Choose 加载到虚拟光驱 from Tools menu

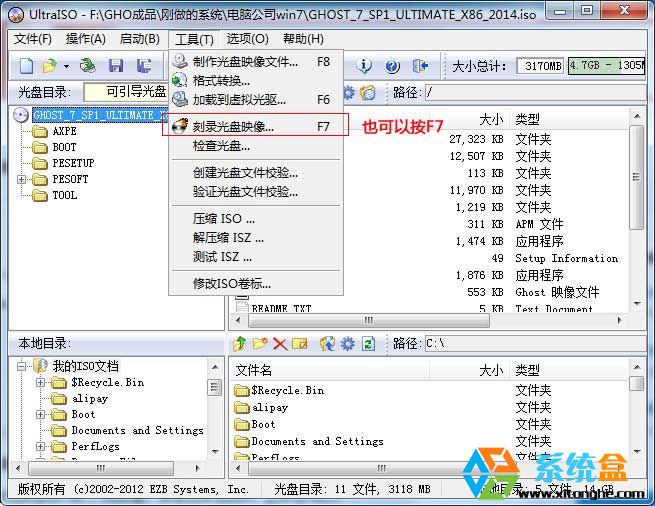tap(239, 100)
